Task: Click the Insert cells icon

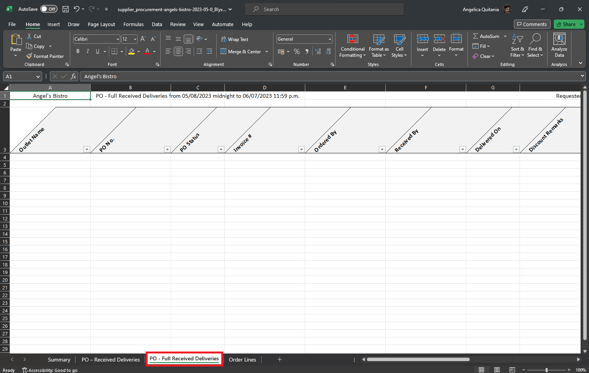Action: pyautogui.click(x=422, y=39)
